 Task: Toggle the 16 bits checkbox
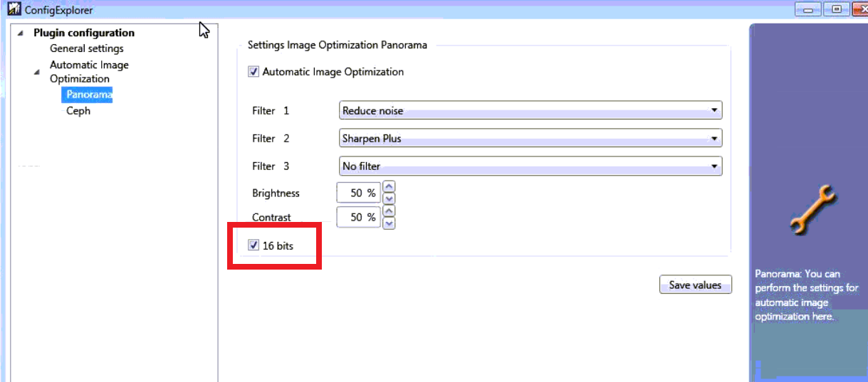tap(253, 245)
